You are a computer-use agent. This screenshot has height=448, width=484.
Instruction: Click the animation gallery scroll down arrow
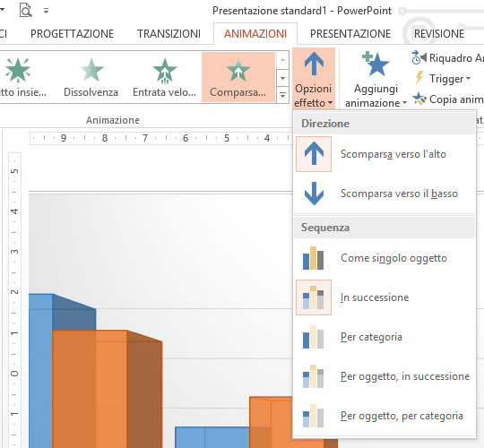[x=282, y=78]
